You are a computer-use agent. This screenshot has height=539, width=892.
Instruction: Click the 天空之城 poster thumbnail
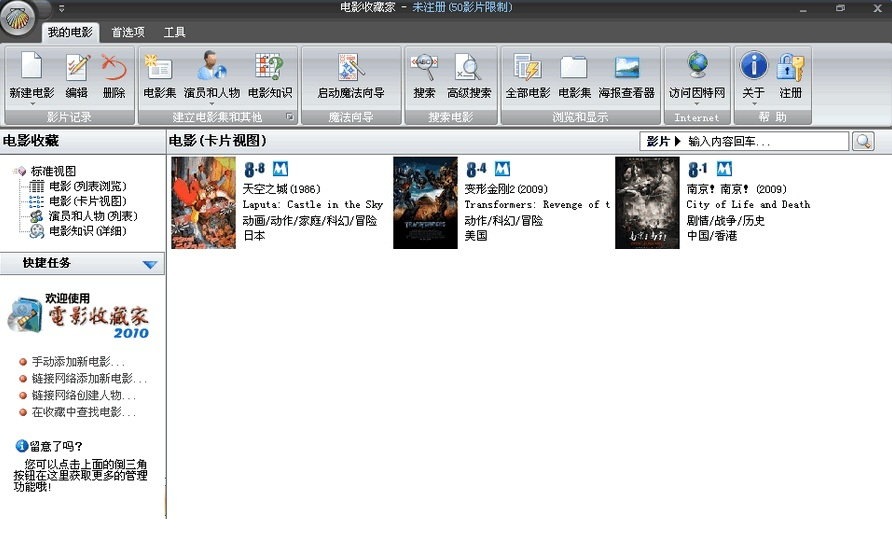click(x=203, y=203)
